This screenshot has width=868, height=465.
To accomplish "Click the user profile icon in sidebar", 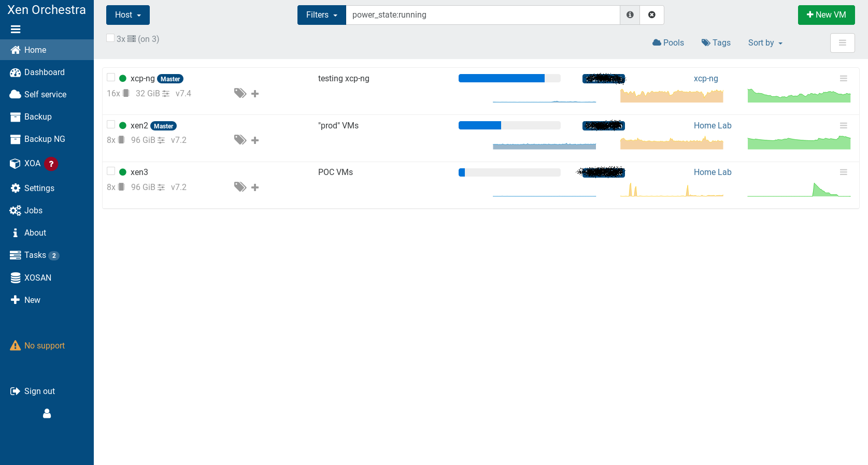I will (x=47, y=413).
